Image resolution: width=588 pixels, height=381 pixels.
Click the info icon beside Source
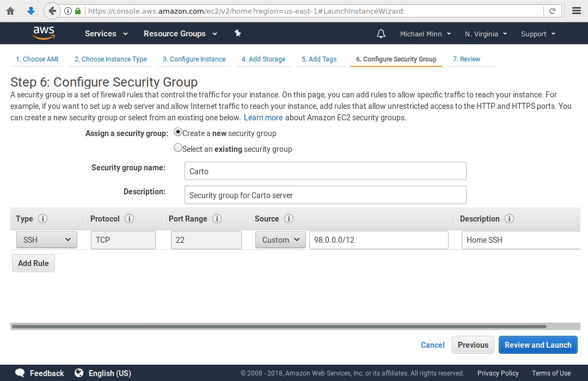pyautogui.click(x=289, y=219)
